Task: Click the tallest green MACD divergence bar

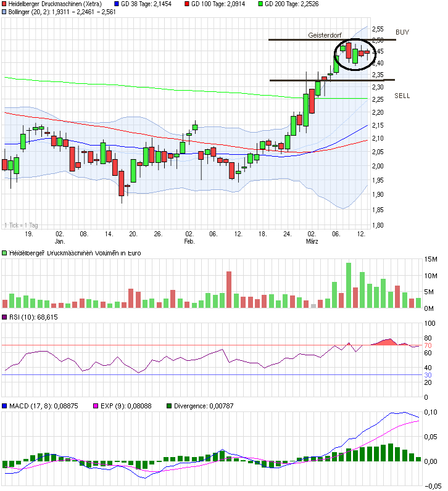Action: (391, 452)
